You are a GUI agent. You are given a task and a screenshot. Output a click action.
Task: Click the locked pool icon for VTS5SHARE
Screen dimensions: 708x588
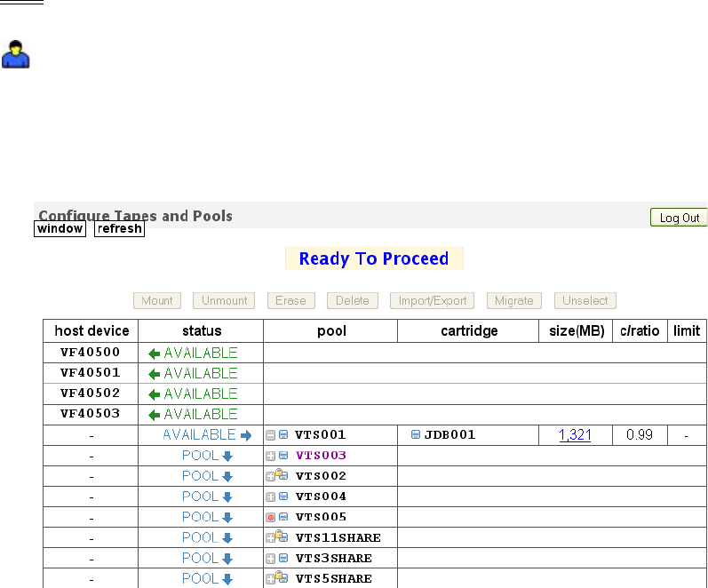(x=282, y=578)
